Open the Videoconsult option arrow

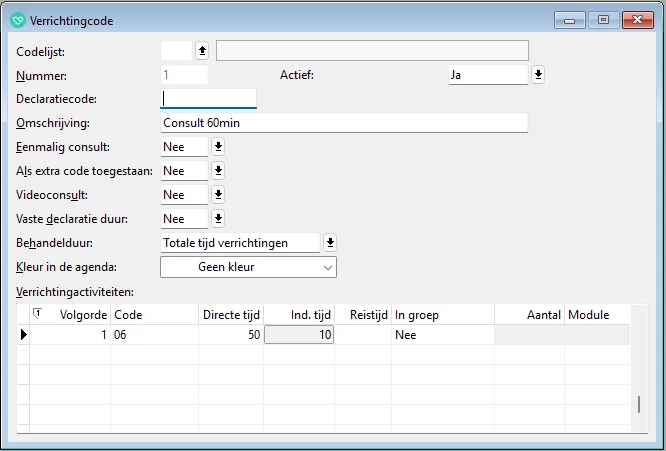pos(218,195)
